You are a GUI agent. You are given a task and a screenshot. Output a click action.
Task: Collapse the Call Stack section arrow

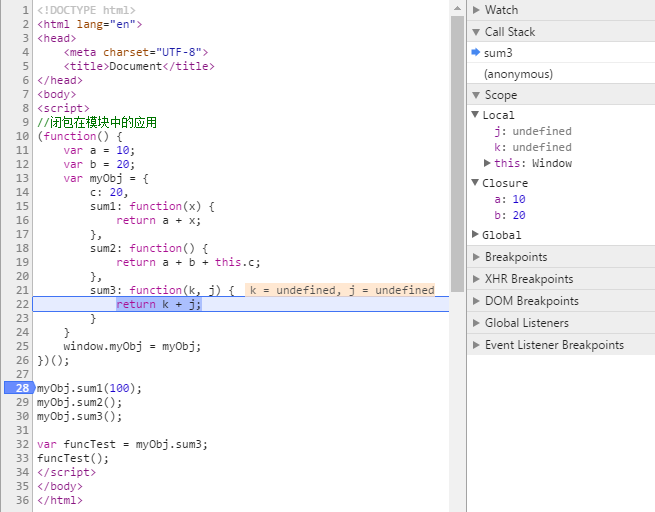[476, 32]
